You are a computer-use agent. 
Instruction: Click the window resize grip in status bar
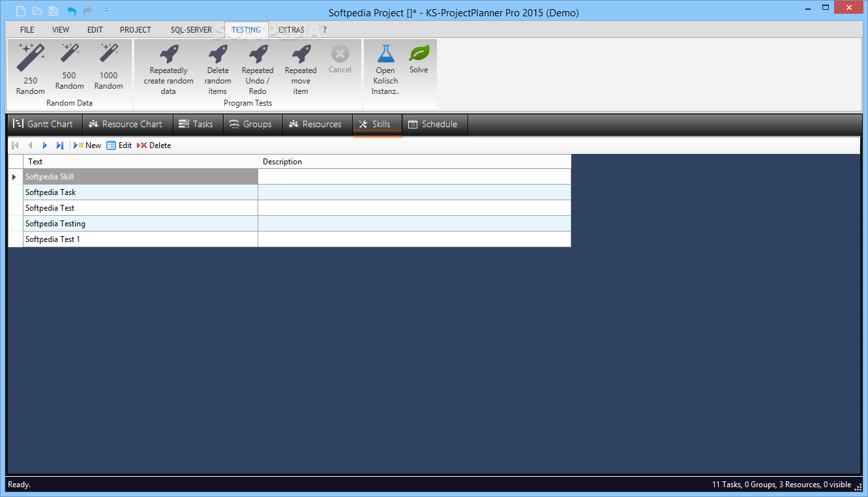click(x=858, y=487)
